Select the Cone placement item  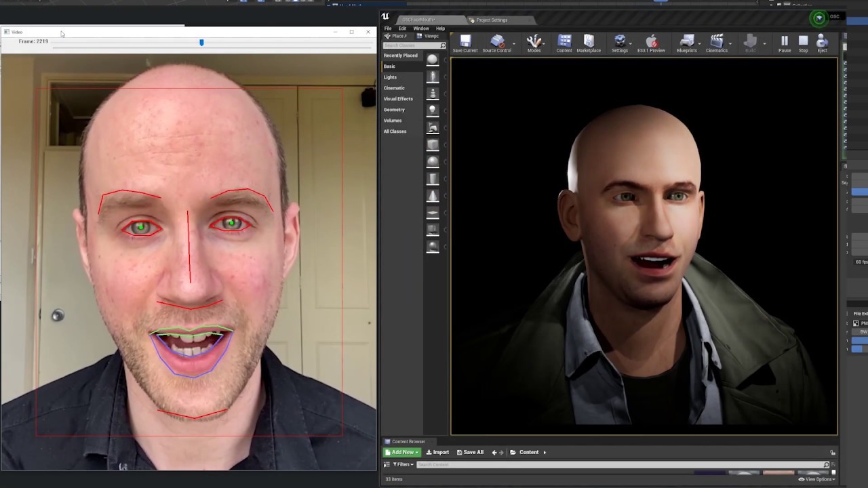(x=433, y=195)
